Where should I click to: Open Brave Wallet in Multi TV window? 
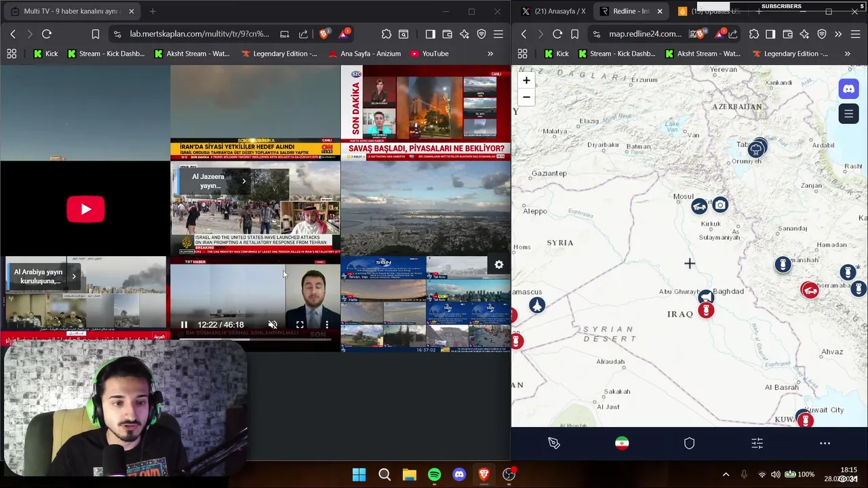(448, 34)
